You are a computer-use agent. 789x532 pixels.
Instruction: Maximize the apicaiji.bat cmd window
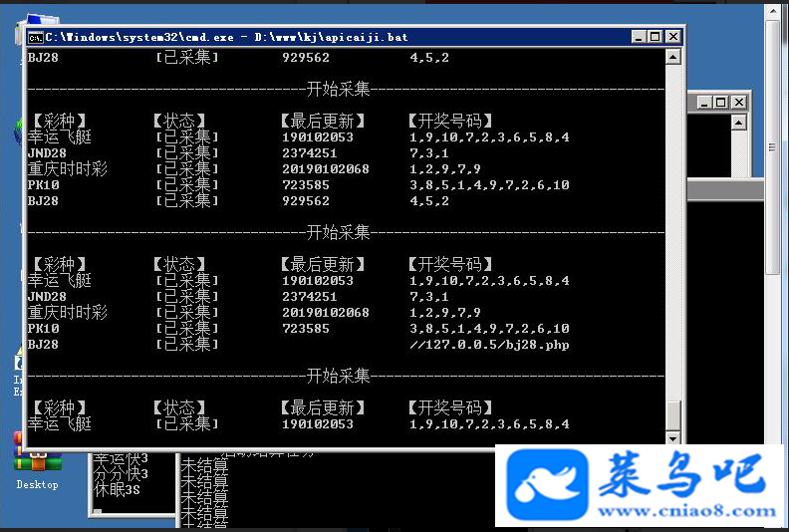[x=656, y=37]
